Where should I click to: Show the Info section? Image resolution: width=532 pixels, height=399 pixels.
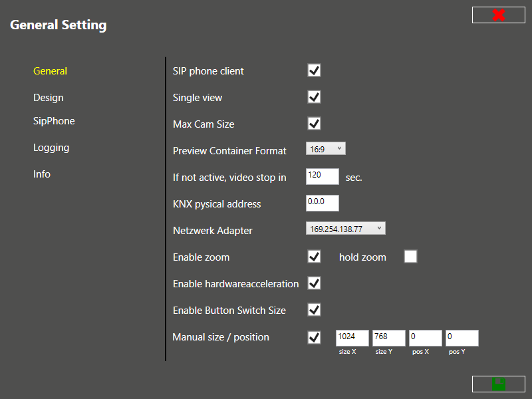pyautogui.click(x=42, y=174)
